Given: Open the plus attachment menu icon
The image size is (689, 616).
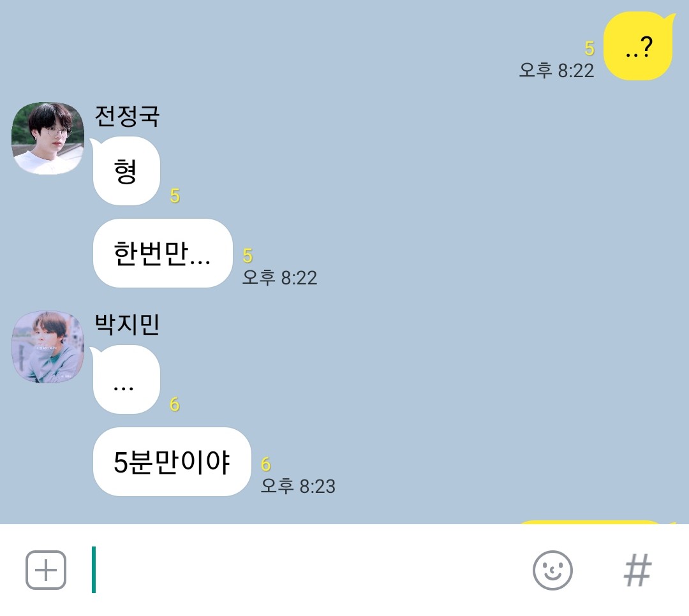Looking at the screenshot, I should 46,570.
